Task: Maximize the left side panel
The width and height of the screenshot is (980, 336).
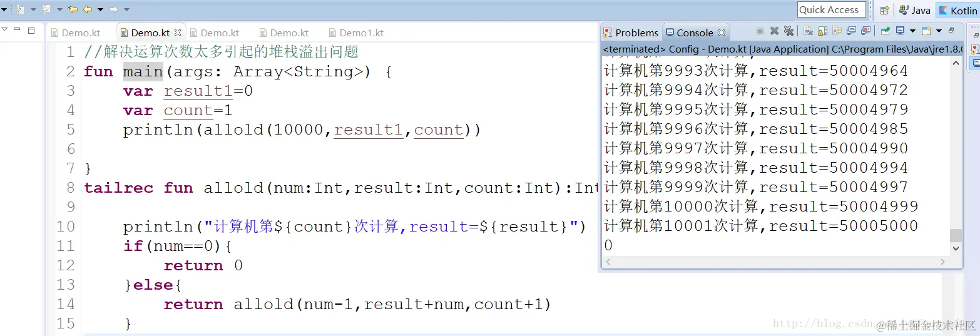Action: click(31, 30)
